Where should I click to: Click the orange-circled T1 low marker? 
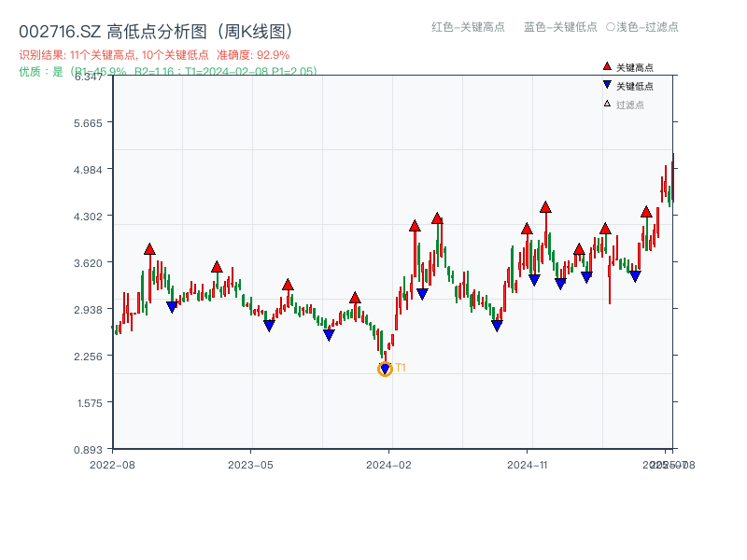coord(385,369)
